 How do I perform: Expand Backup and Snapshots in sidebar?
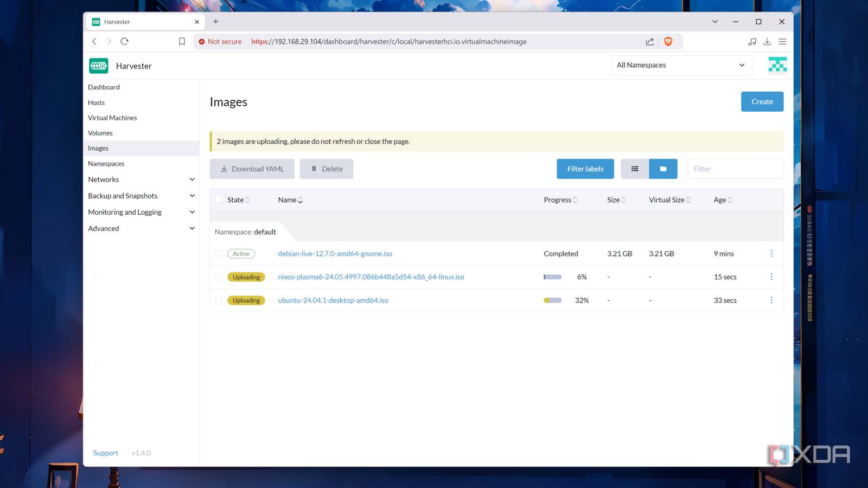point(192,196)
